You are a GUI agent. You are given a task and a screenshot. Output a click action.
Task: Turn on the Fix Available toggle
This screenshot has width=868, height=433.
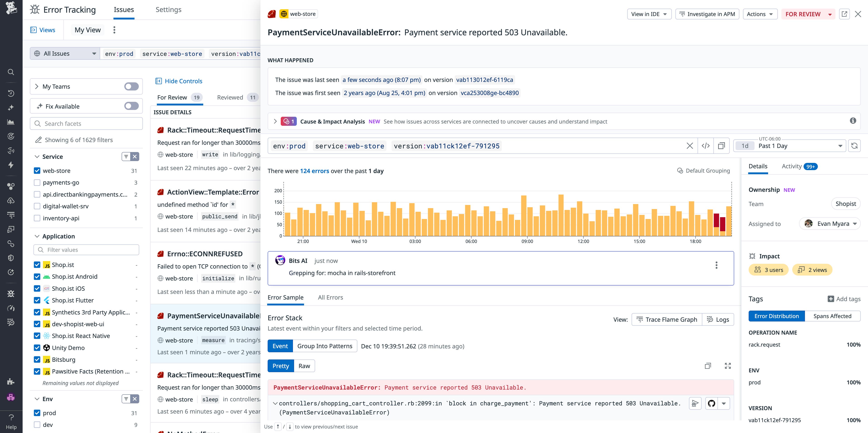(x=131, y=106)
